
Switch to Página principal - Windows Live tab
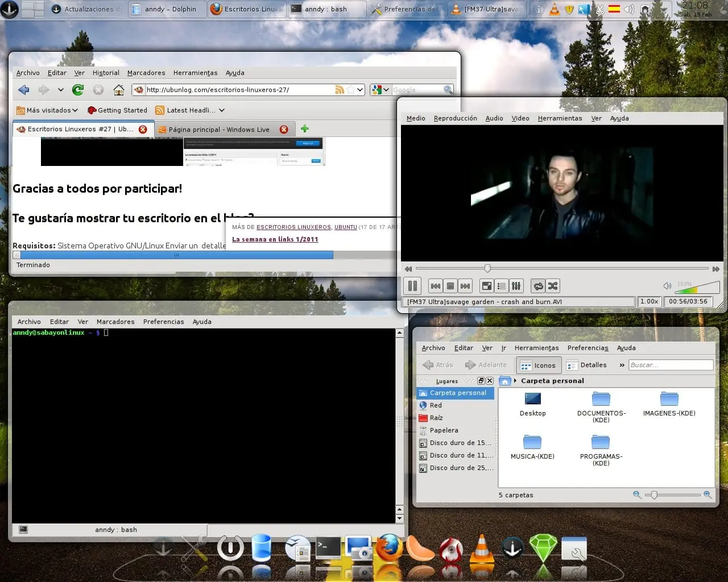point(219,130)
